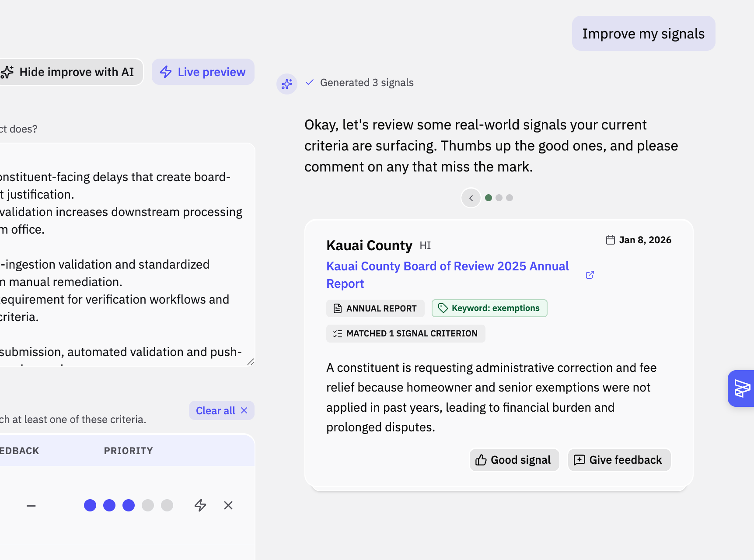Screen dimensions: 754x560
Task: Click the ANNUAL REPORT tag
Action: 375,308
